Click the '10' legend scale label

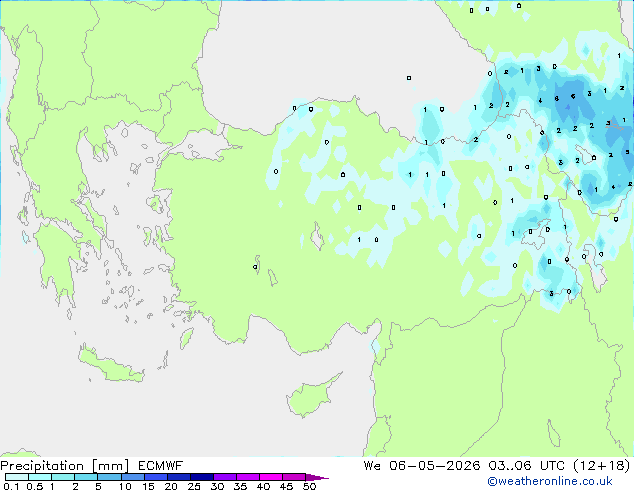pyautogui.click(x=125, y=486)
